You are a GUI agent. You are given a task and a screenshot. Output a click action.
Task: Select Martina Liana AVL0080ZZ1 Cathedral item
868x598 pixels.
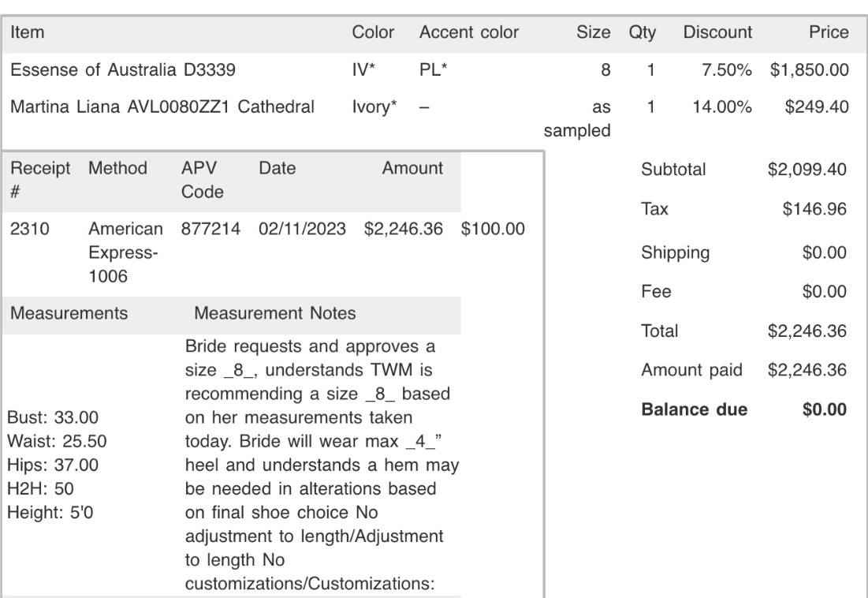(x=162, y=107)
